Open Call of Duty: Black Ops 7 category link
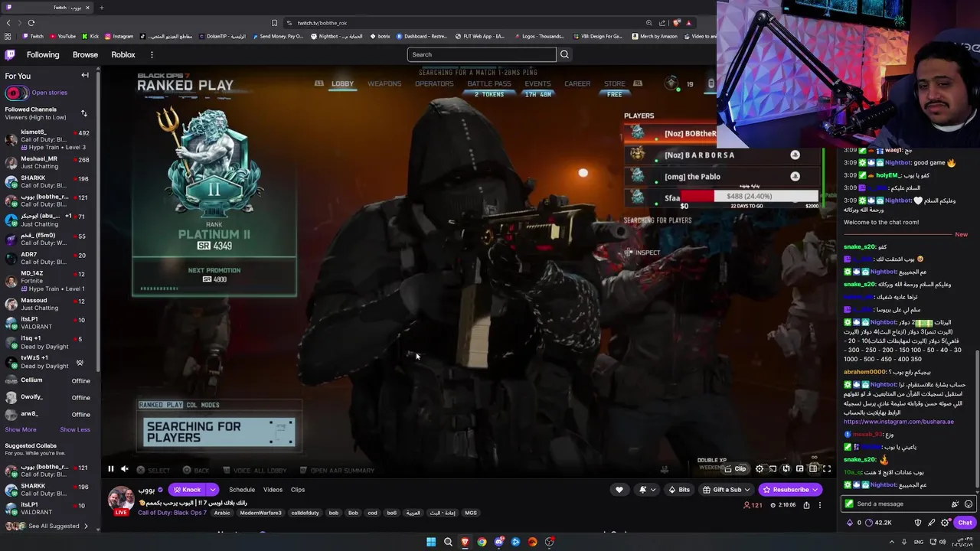 coord(172,513)
